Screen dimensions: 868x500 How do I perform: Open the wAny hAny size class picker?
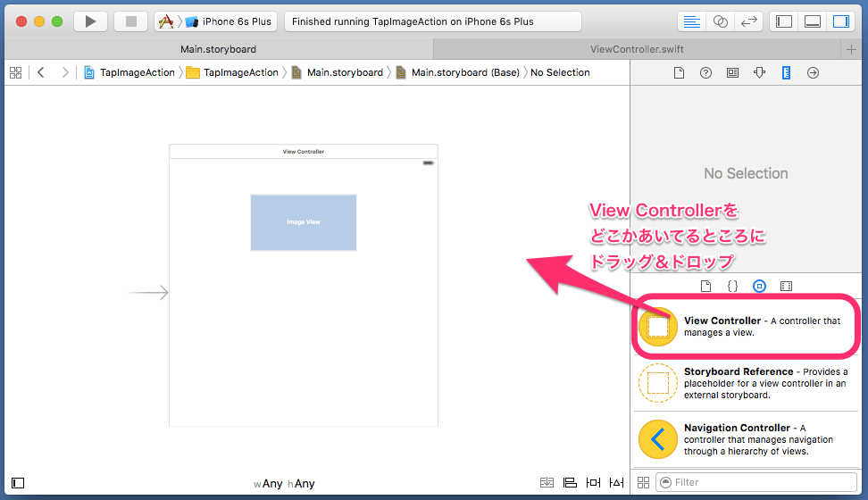(284, 483)
